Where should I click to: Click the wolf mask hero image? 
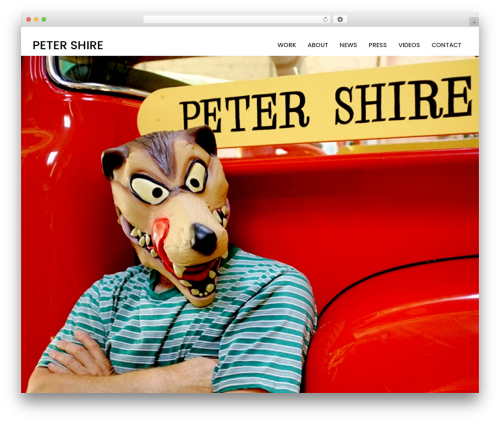(x=250, y=224)
